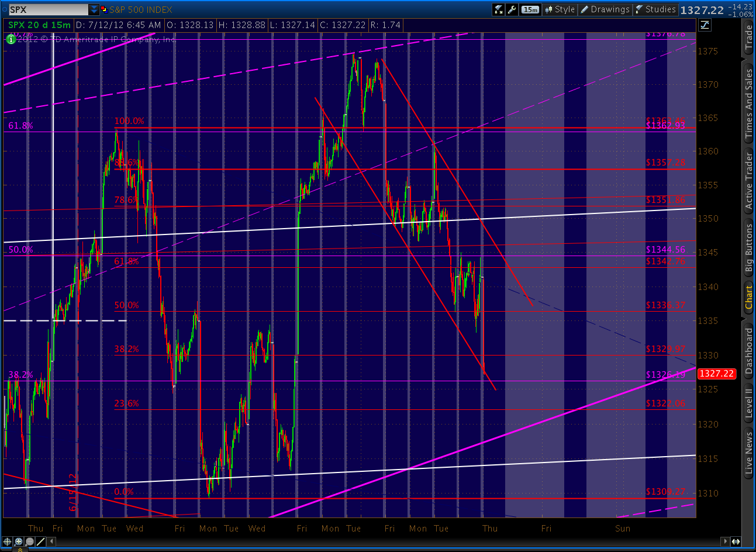Click the S&P 500 INDEX title text
This screenshot has height=552, width=756.
pos(141,9)
